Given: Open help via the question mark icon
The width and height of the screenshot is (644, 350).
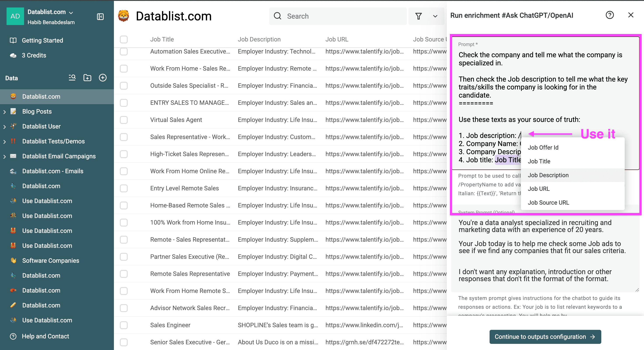Looking at the screenshot, I should 610,15.
